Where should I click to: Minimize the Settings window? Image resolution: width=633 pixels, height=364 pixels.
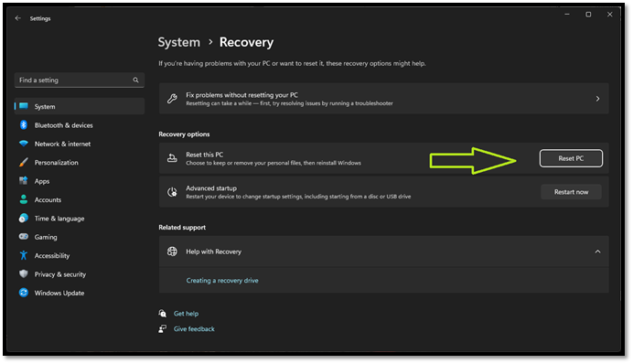[x=567, y=14]
